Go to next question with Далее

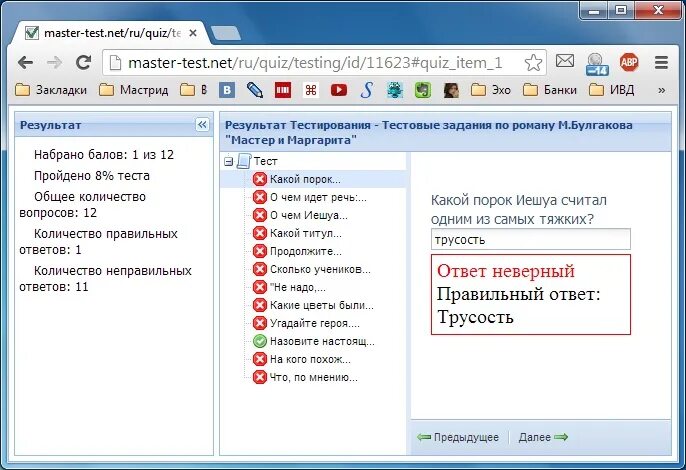tap(543, 437)
